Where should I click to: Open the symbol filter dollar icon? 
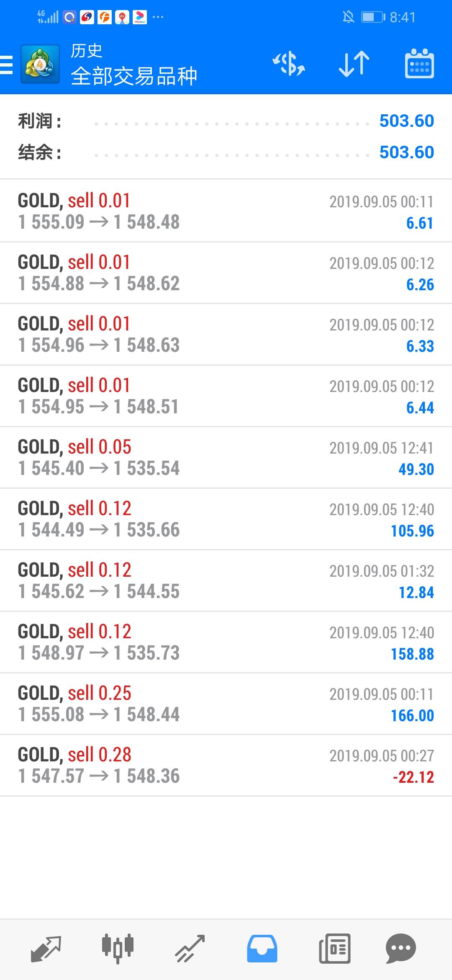pos(289,64)
